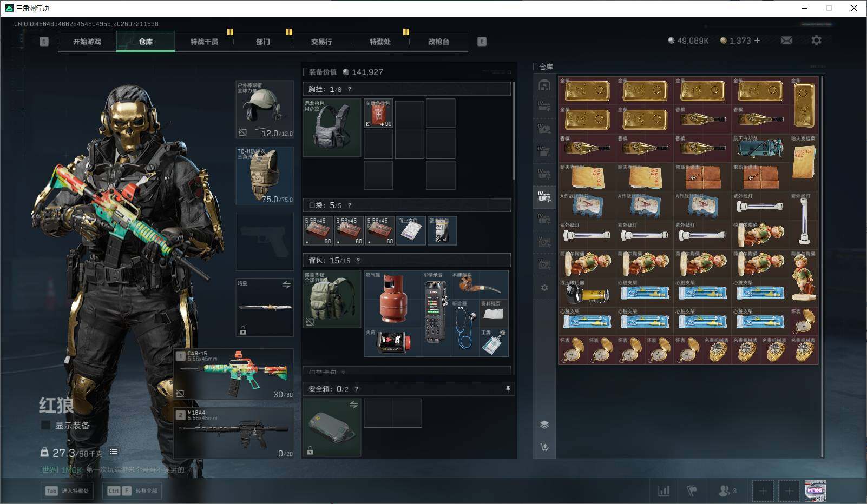Select the 航天冷却剂 item in the stash
Screen dimensions: 867x504
(x=760, y=148)
